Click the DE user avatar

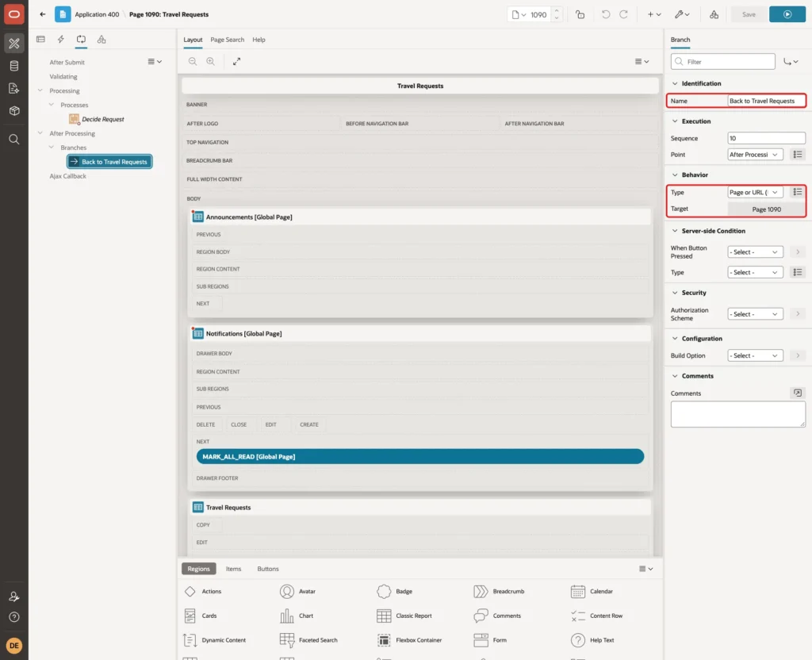(14, 646)
